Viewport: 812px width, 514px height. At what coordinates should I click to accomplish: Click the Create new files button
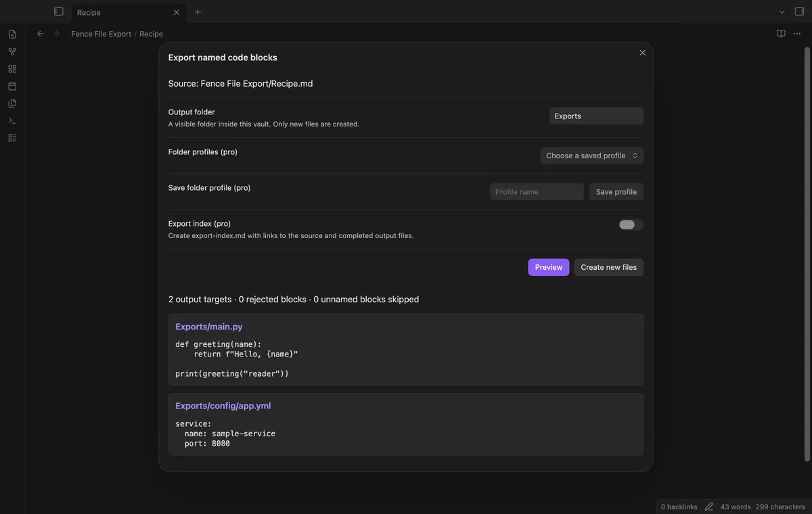pos(608,267)
